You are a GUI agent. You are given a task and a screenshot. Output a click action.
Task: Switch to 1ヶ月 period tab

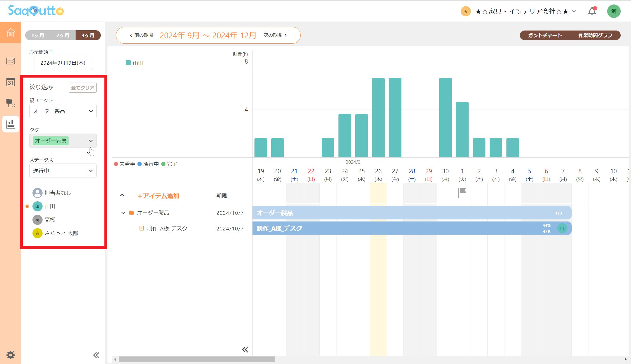pos(38,36)
